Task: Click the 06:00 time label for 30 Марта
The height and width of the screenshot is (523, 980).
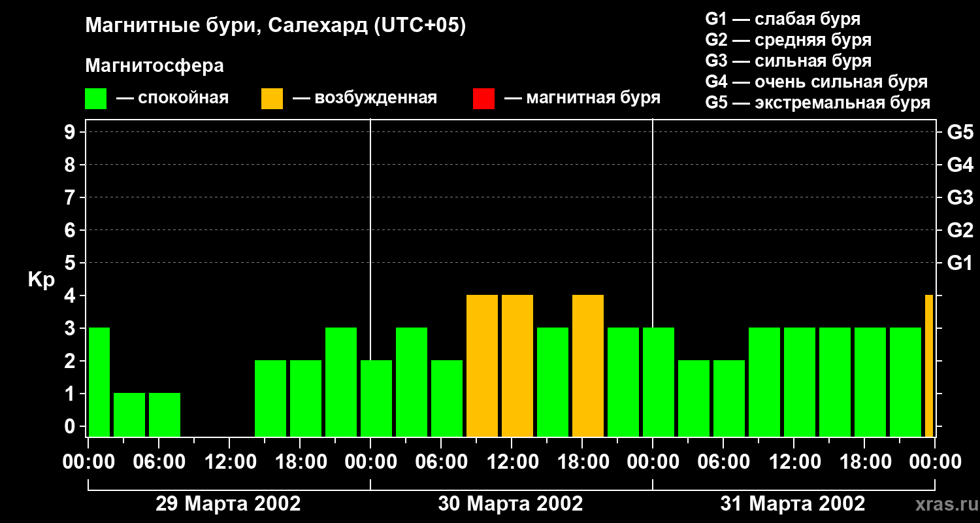Action: coord(441,462)
